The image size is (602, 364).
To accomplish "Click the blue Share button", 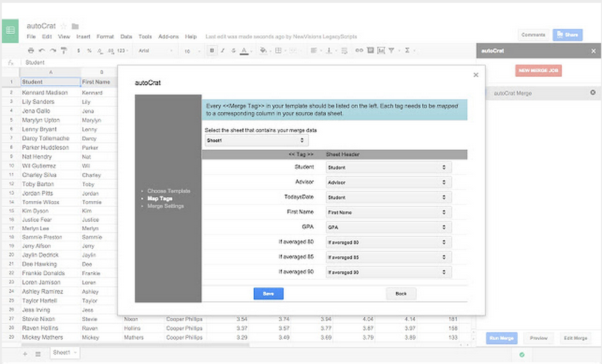I will pos(567,35).
